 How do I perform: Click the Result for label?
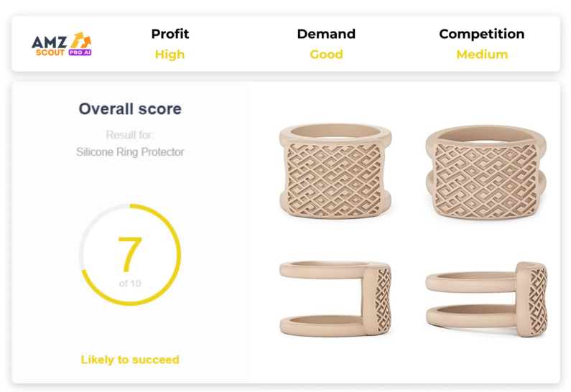(130, 135)
